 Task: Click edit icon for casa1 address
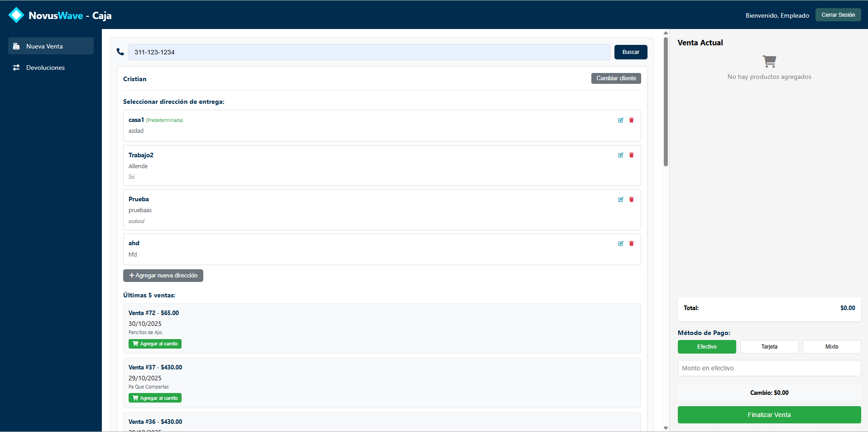pos(620,120)
